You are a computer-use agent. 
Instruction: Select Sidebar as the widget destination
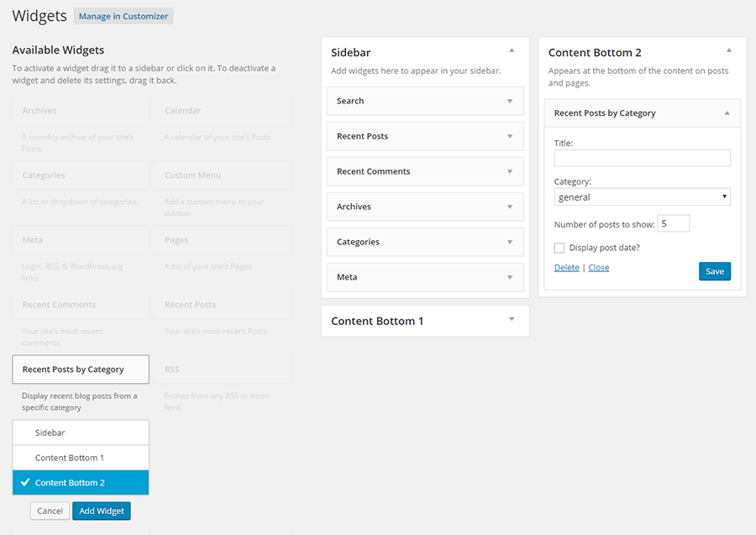tap(80, 432)
